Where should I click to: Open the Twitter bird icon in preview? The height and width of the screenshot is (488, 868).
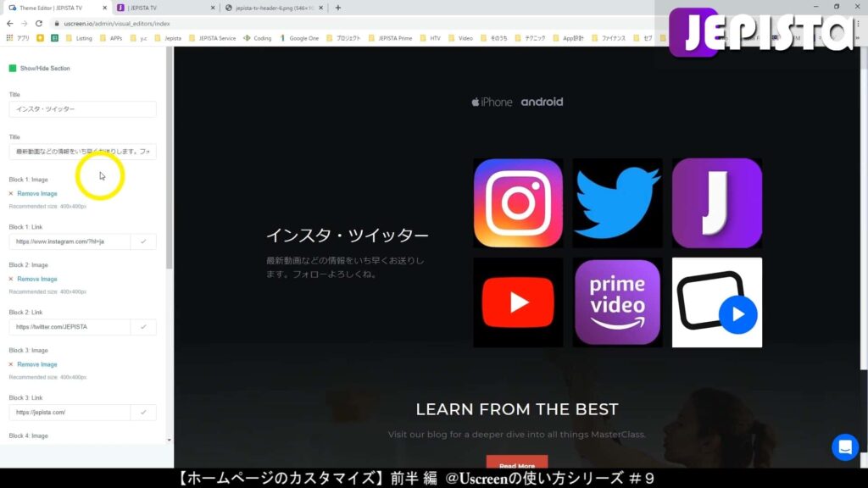point(617,203)
